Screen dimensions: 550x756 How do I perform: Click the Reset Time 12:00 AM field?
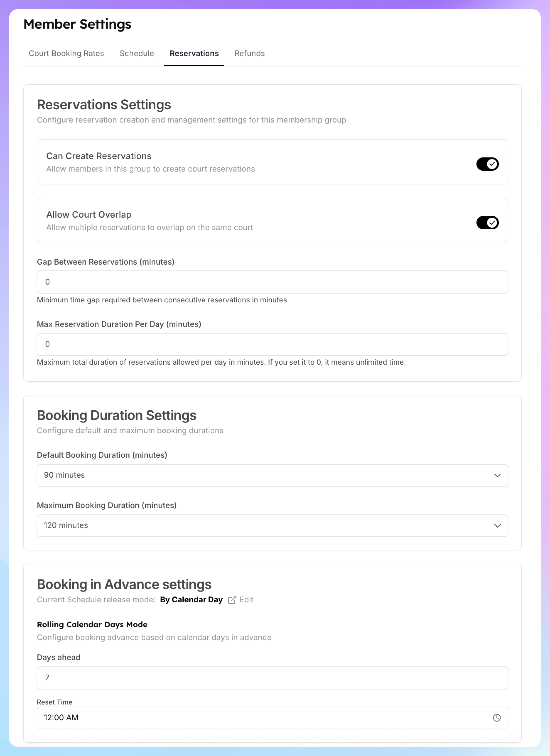[272, 718]
